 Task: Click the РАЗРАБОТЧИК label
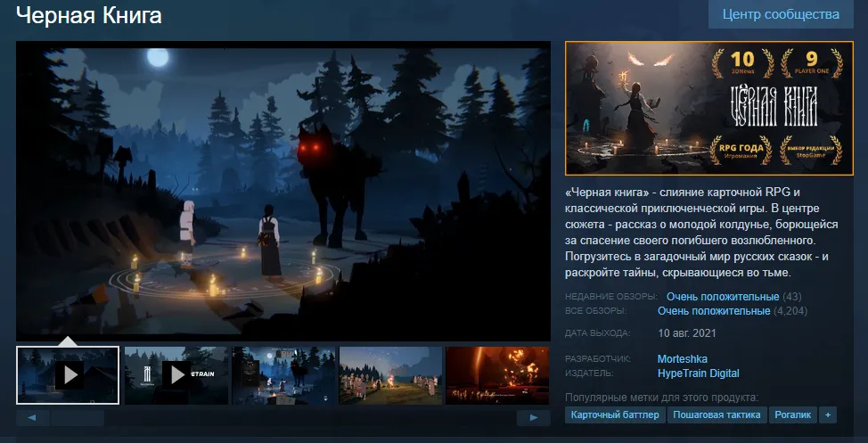598,359
